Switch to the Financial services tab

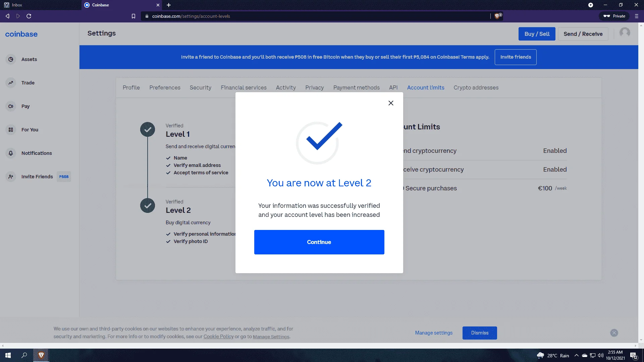[x=244, y=87]
